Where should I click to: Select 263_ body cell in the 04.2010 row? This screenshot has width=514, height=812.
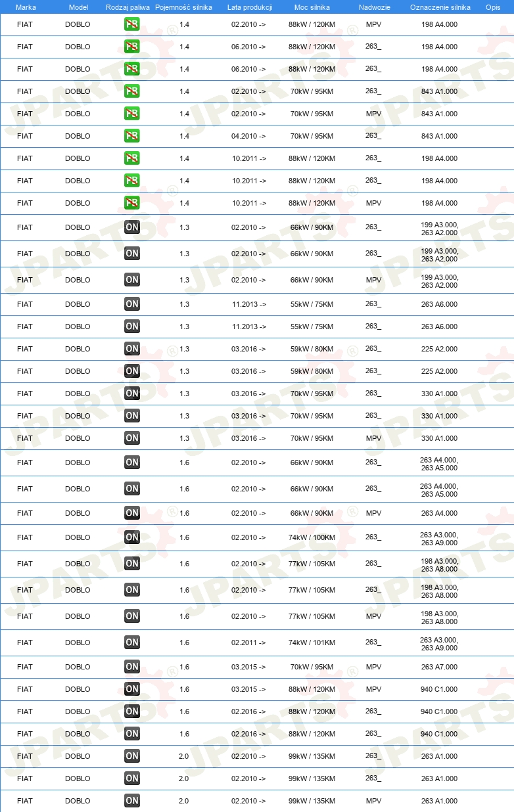[x=373, y=136]
